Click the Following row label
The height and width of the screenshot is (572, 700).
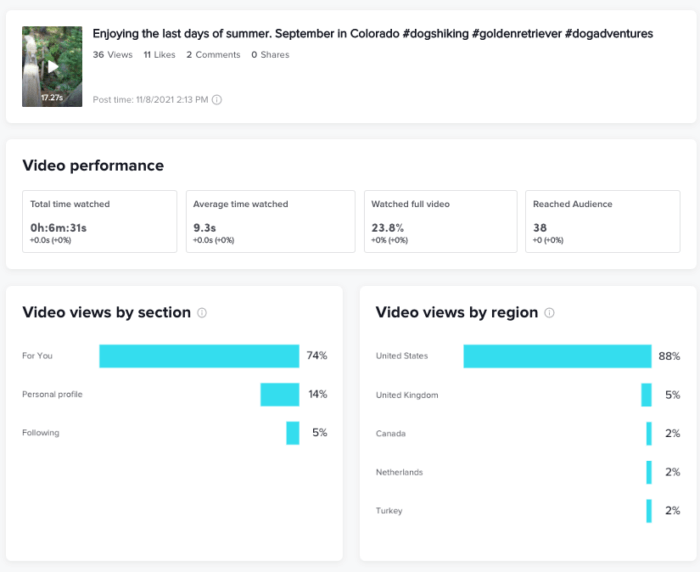[x=41, y=433]
